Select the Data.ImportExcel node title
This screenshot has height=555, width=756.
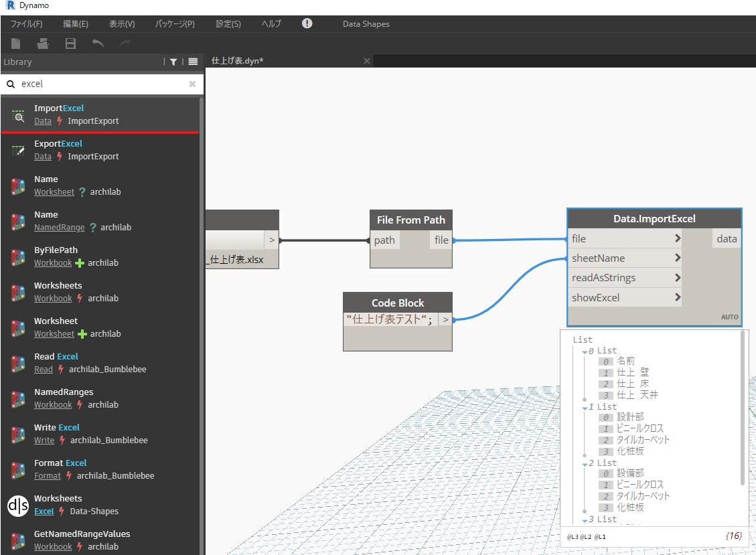pyautogui.click(x=654, y=219)
